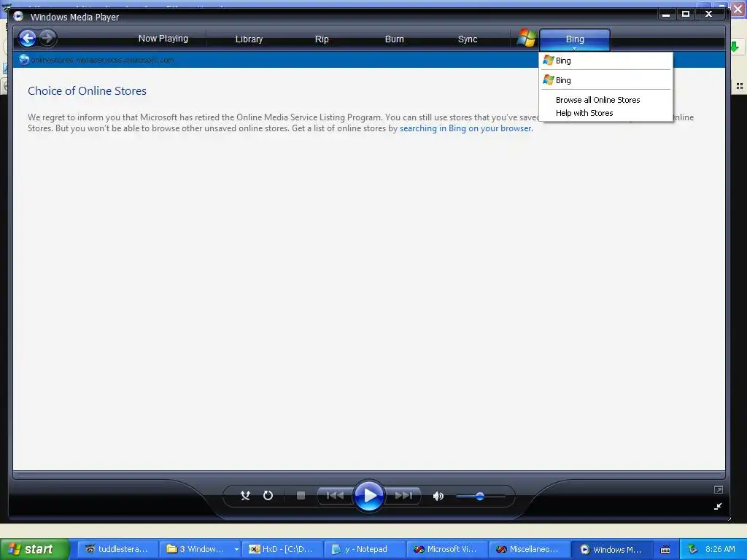Click the Stop button
The width and height of the screenshot is (747, 560).
click(301, 496)
